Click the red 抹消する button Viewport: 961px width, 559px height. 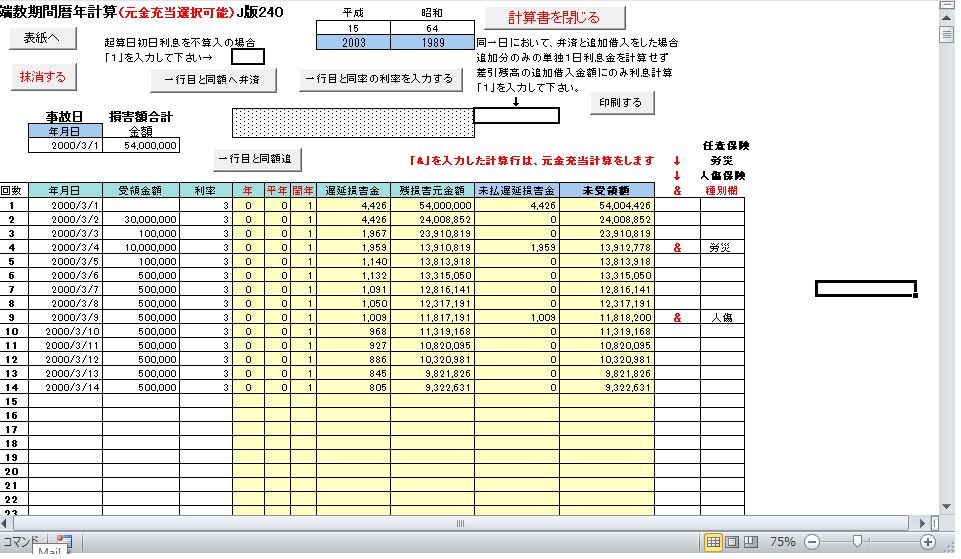pos(43,77)
